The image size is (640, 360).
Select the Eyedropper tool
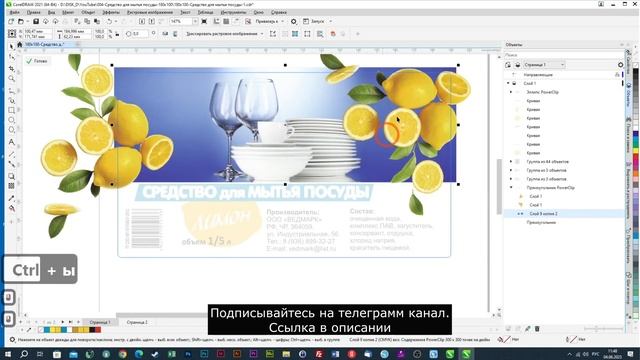pyautogui.click(x=11, y=198)
